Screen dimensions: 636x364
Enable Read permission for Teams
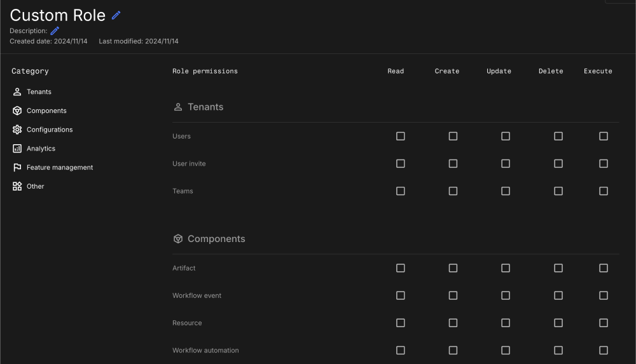point(400,191)
